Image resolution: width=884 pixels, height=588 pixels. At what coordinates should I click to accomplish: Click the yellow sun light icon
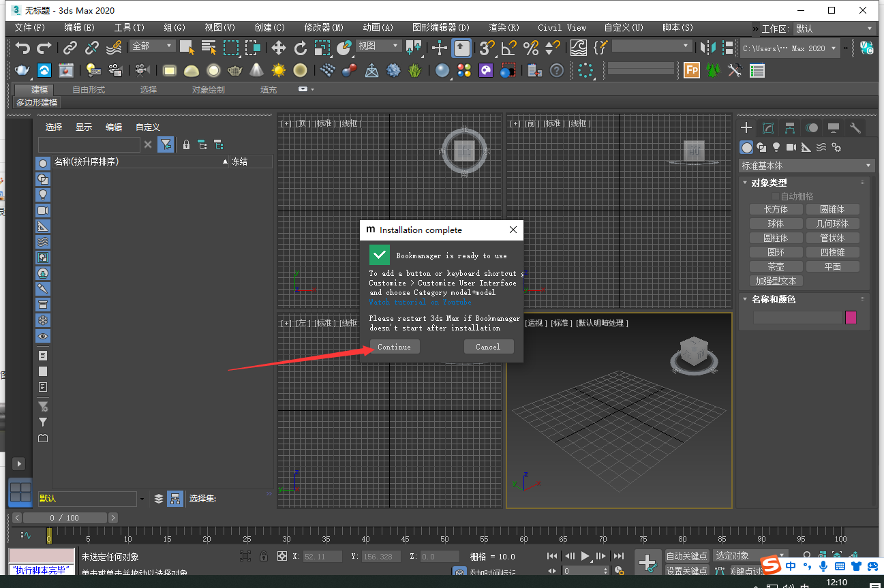[x=278, y=70]
